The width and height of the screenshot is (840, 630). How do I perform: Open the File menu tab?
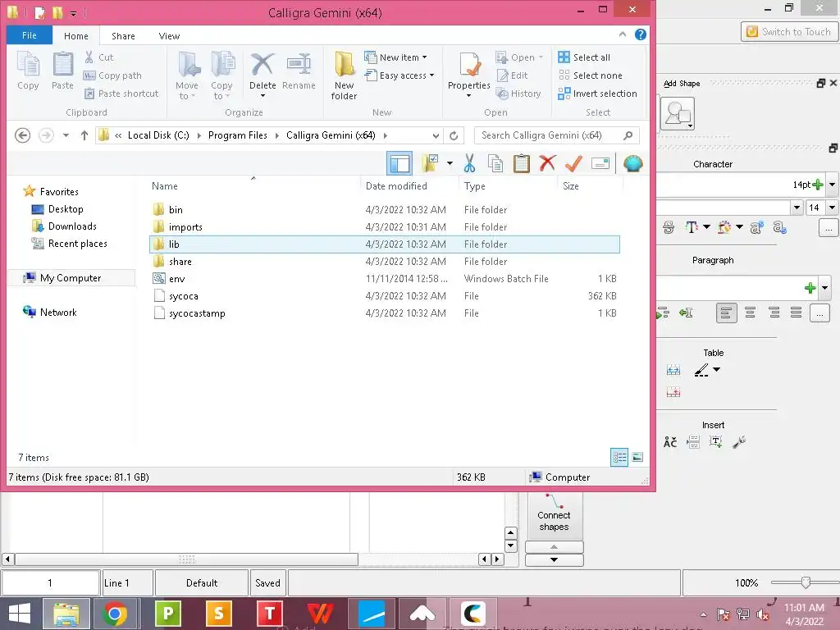tap(30, 35)
